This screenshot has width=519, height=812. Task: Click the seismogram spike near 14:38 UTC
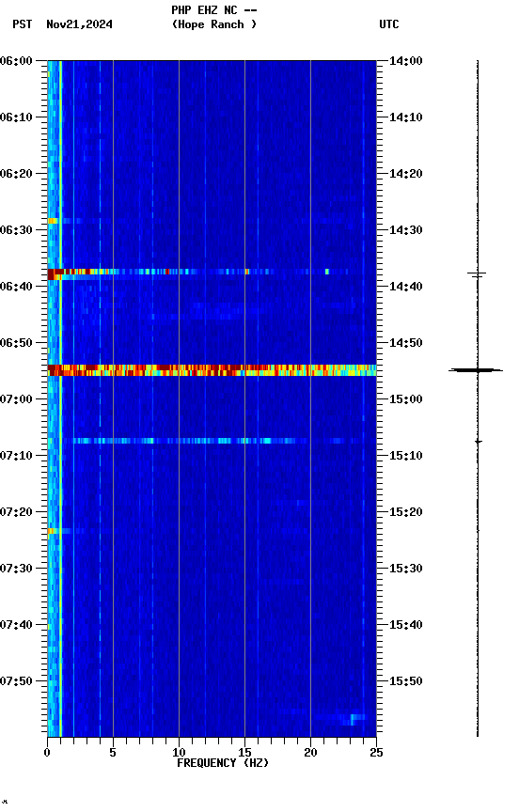pyautogui.click(x=477, y=273)
